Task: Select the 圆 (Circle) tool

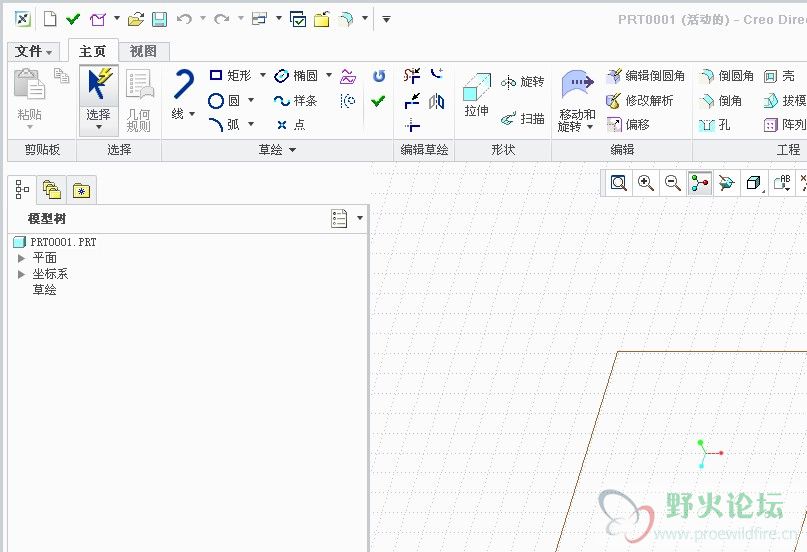Action: 224,100
